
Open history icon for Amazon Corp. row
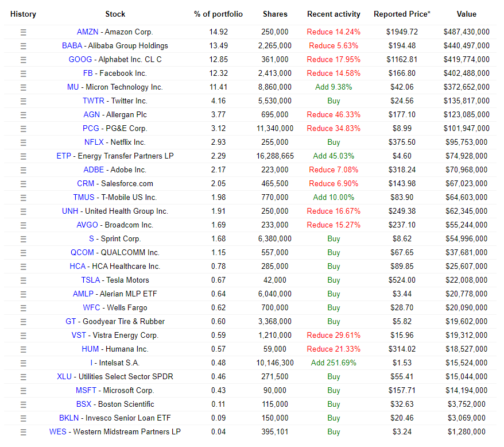coord(23,32)
